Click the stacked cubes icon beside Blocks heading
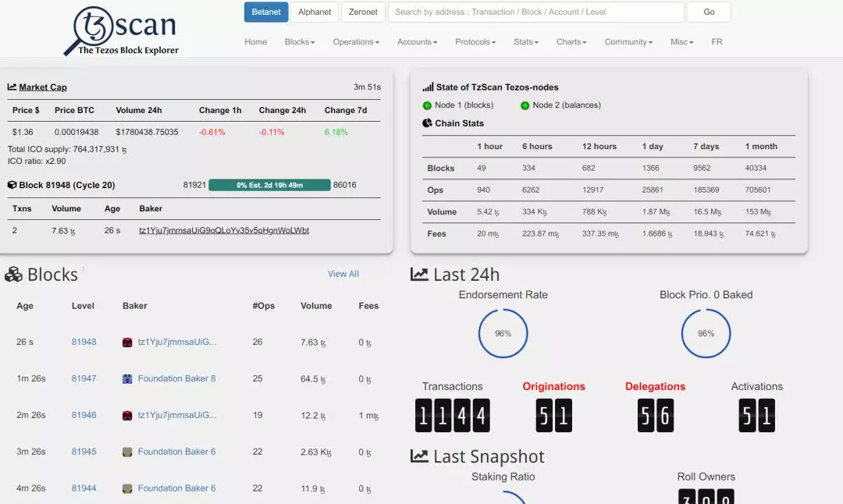The image size is (843, 504). 13,275
